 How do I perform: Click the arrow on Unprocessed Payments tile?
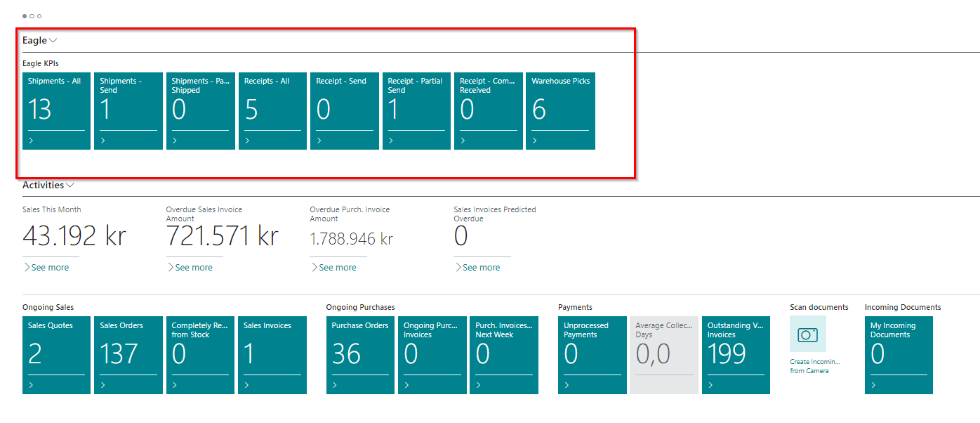(567, 385)
